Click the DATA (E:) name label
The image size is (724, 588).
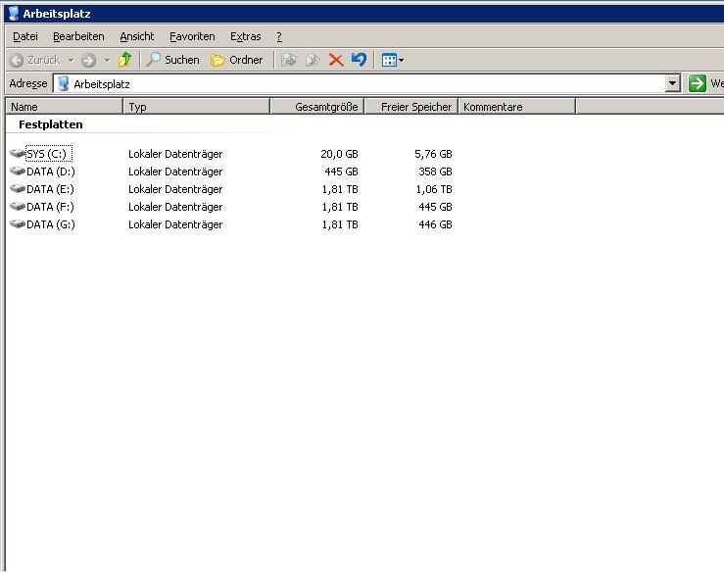tap(50, 189)
